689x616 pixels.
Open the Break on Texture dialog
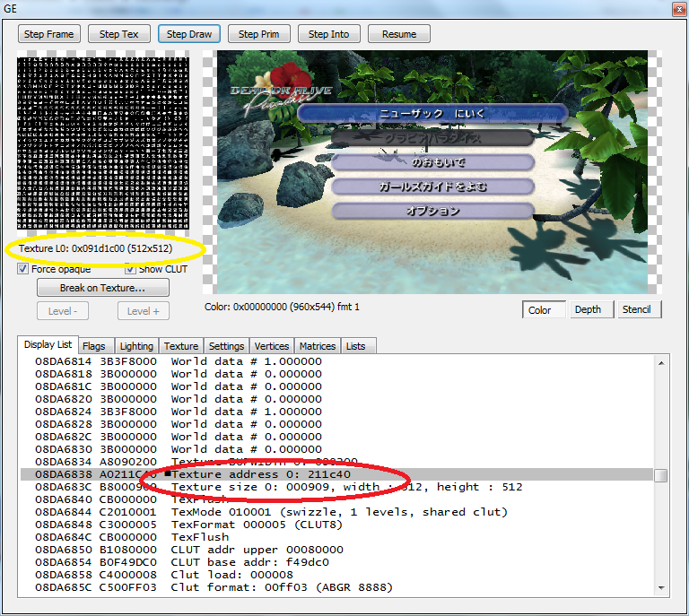pos(102,289)
